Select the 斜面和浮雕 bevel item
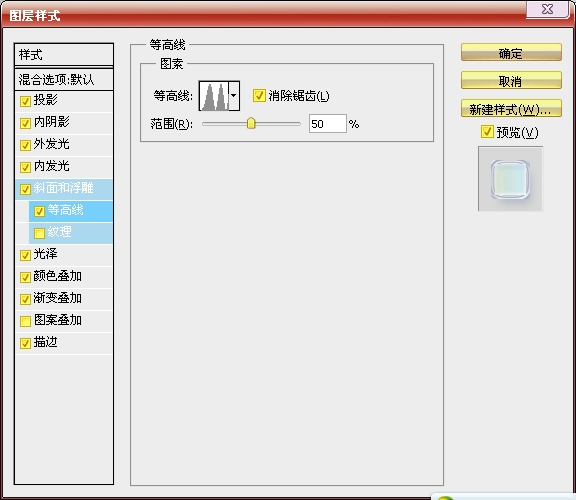576x500 pixels. pyautogui.click(x=64, y=188)
